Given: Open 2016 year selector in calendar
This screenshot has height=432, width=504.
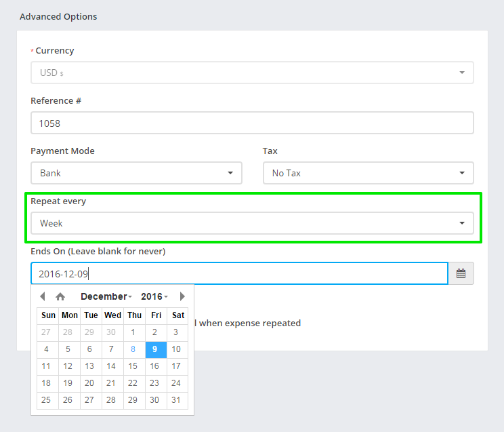Looking at the screenshot, I should pos(154,296).
